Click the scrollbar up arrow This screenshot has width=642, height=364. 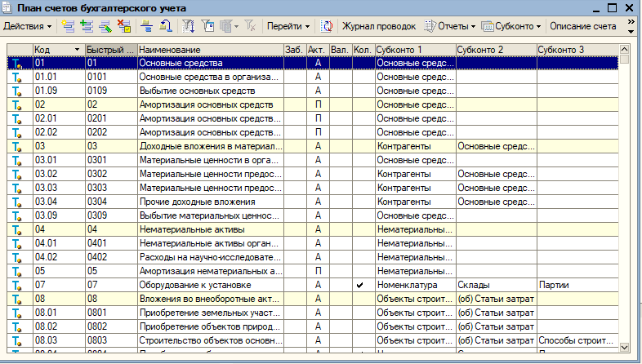624,50
